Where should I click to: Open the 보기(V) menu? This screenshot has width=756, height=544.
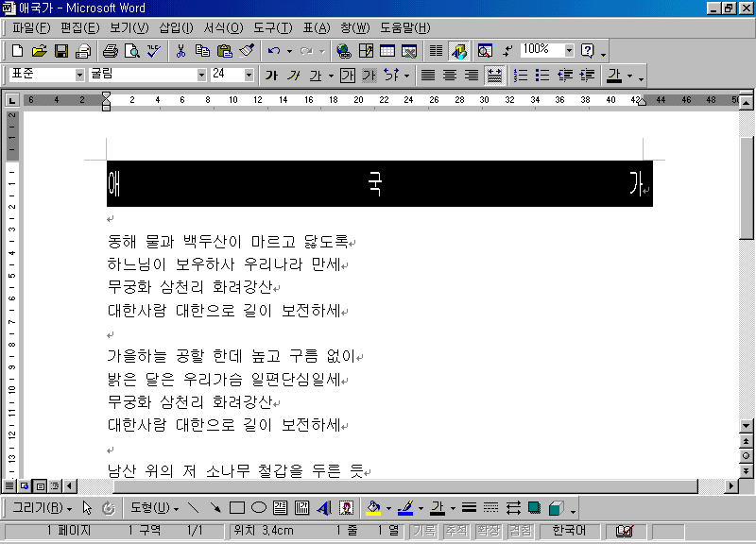129,28
